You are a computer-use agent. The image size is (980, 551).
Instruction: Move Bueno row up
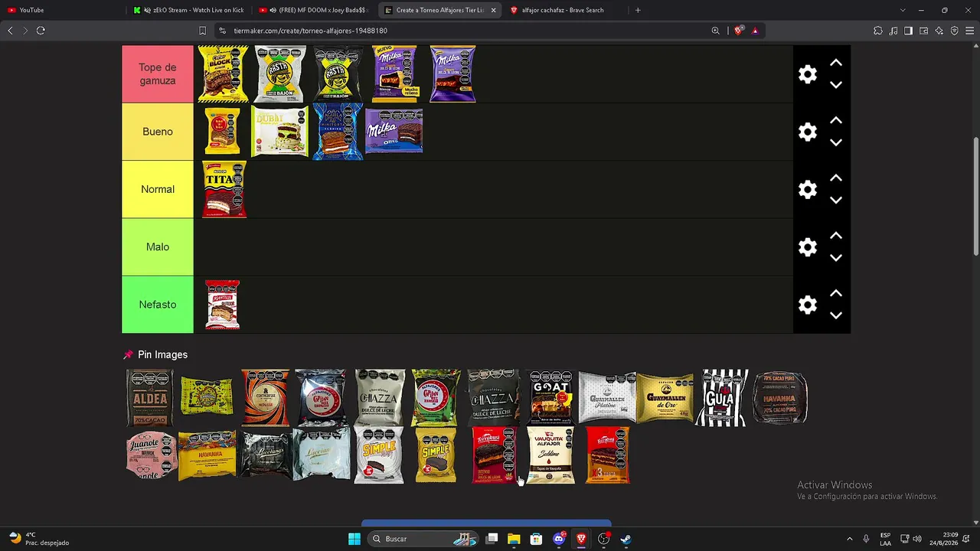[x=836, y=120]
